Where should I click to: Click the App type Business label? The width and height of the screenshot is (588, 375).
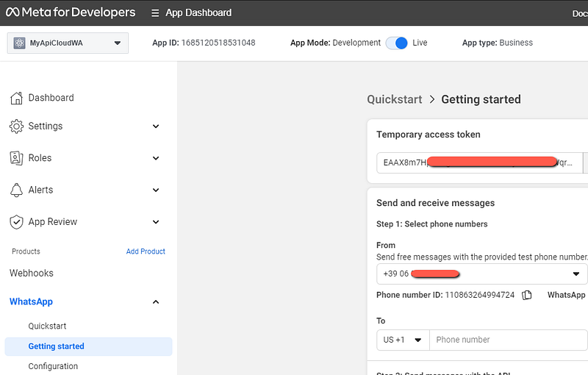[498, 43]
